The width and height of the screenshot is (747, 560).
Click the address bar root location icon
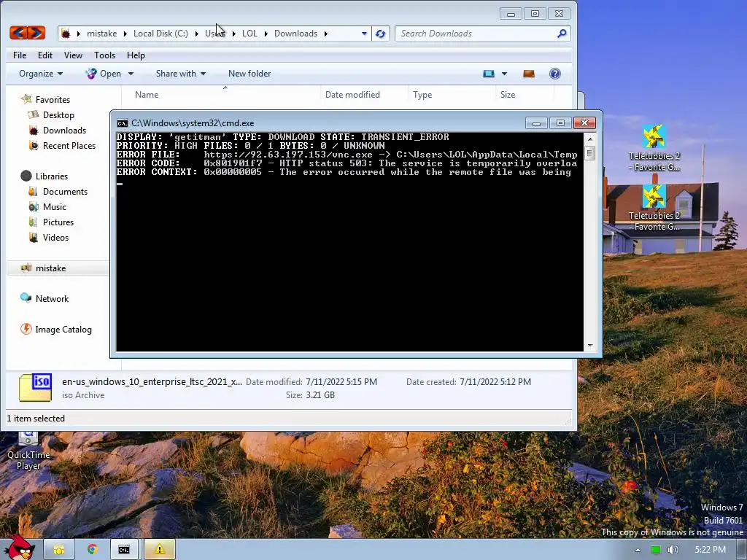click(66, 34)
